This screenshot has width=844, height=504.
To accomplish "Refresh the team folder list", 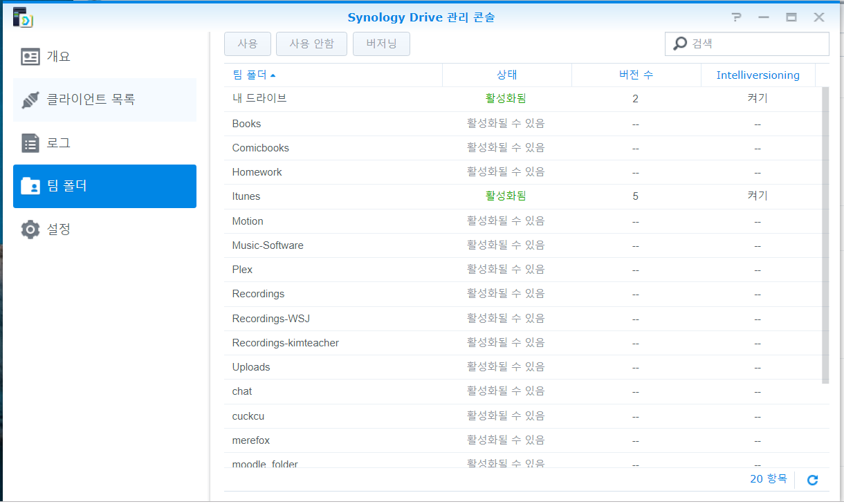I will (813, 480).
